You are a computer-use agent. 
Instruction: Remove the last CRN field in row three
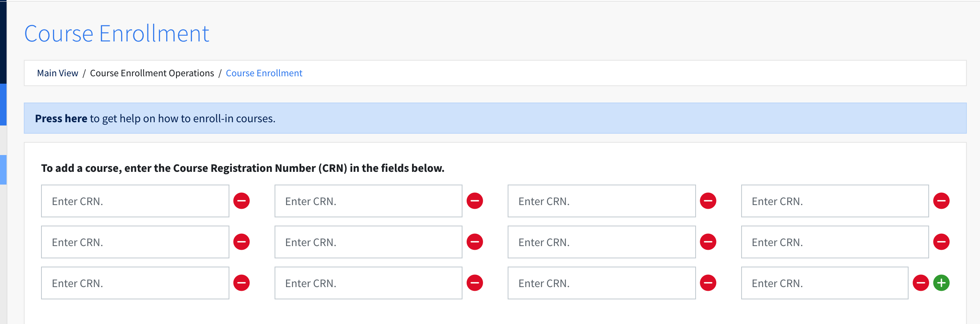921,283
